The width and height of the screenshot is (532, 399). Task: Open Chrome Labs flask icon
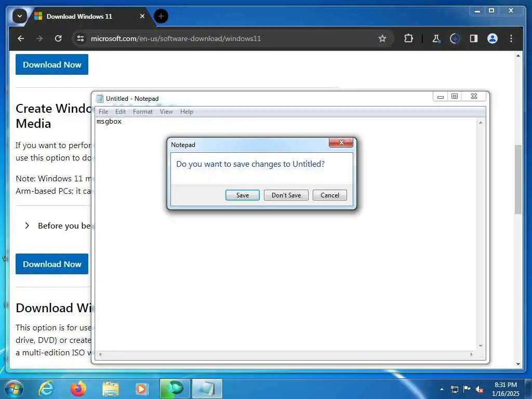[436, 38]
